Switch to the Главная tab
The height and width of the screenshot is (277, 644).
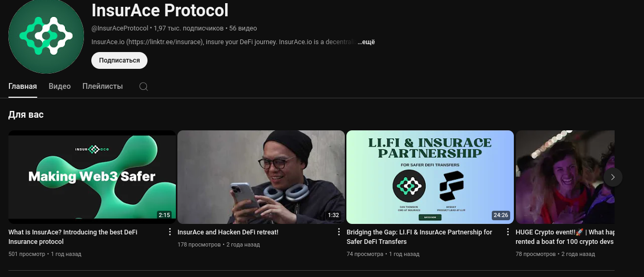pyautogui.click(x=23, y=86)
